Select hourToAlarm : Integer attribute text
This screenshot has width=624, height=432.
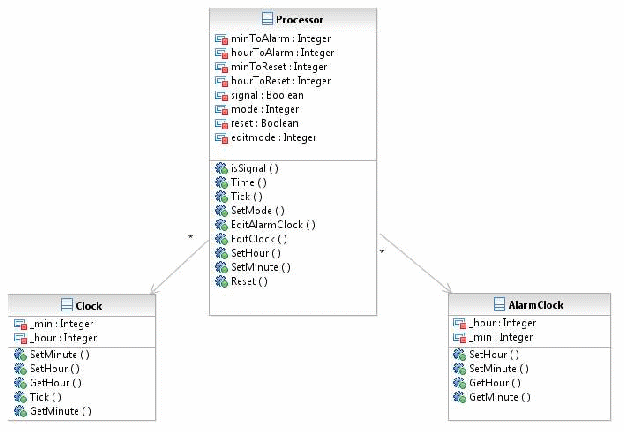pos(283,53)
